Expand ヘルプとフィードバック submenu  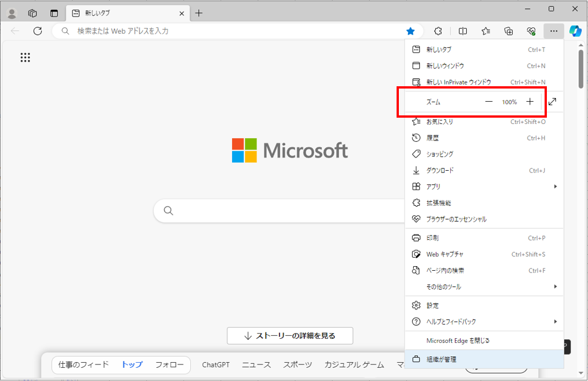484,322
